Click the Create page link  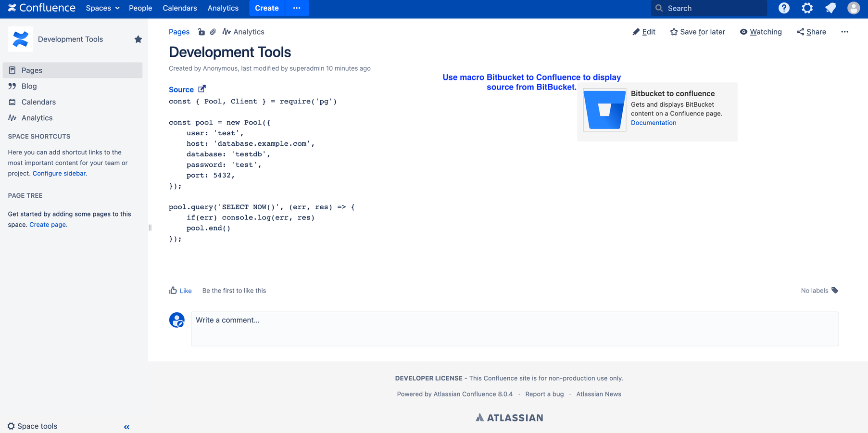[48, 225]
